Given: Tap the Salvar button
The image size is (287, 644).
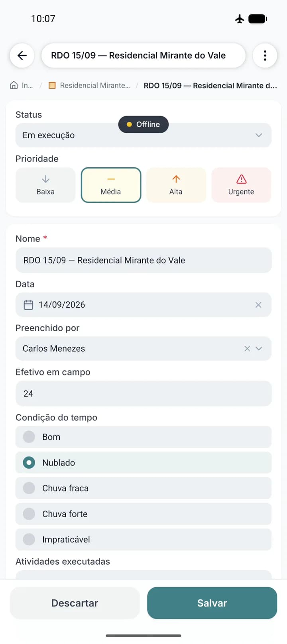Looking at the screenshot, I should (212, 603).
